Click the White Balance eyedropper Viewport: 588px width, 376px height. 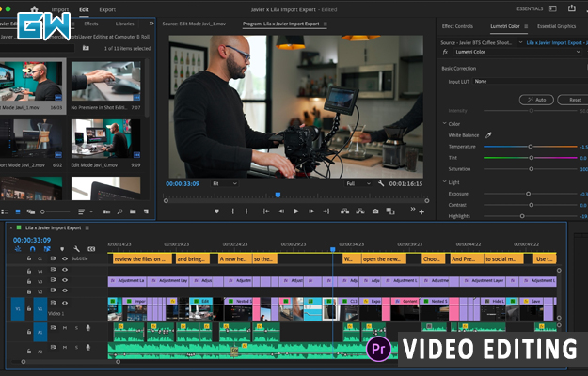488,135
